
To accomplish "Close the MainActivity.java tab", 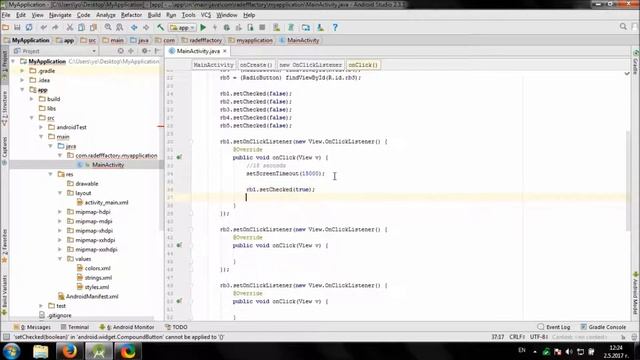I will (224, 51).
